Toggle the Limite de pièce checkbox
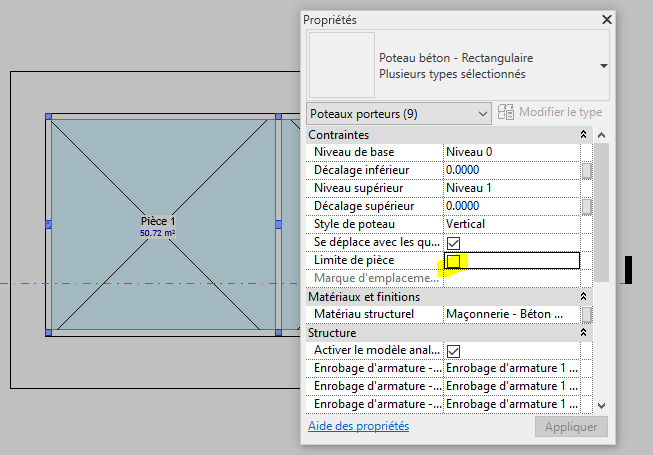The image size is (653, 455). (x=453, y=261)
